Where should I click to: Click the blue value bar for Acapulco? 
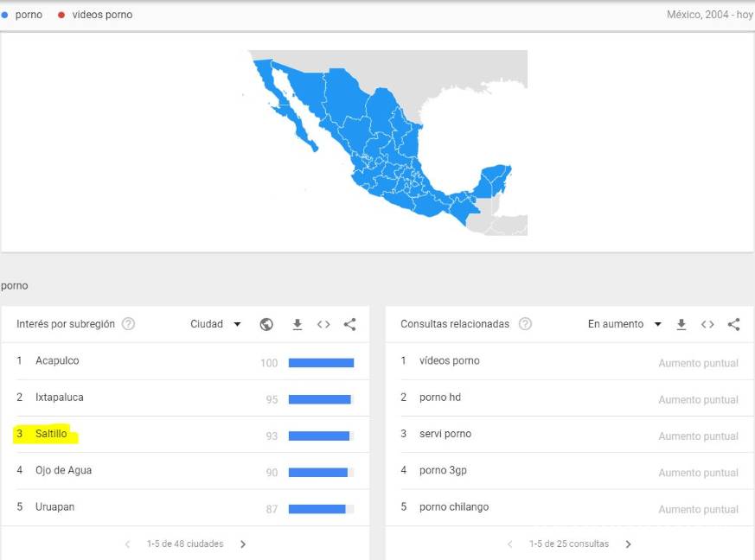(321, 363)
